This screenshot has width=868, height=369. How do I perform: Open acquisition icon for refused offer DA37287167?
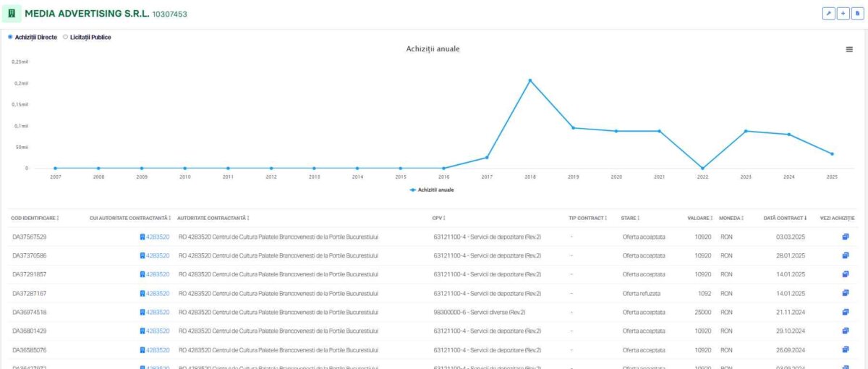click(x=846, y=293)
